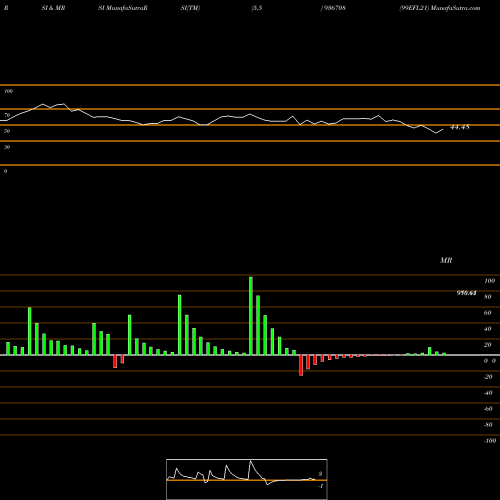Click the '936708' code in the header
This screenshot has width=500, height=500.
[334, 8]
